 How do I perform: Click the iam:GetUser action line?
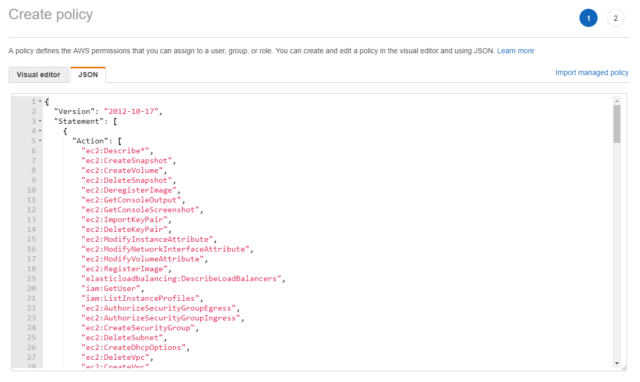[x=112, y=288]
